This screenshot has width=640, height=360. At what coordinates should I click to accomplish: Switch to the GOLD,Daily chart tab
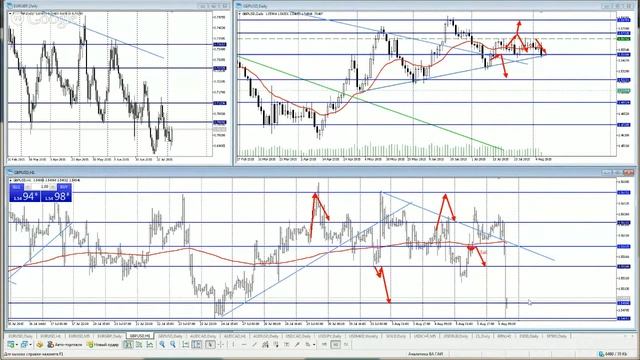point(395,336)
